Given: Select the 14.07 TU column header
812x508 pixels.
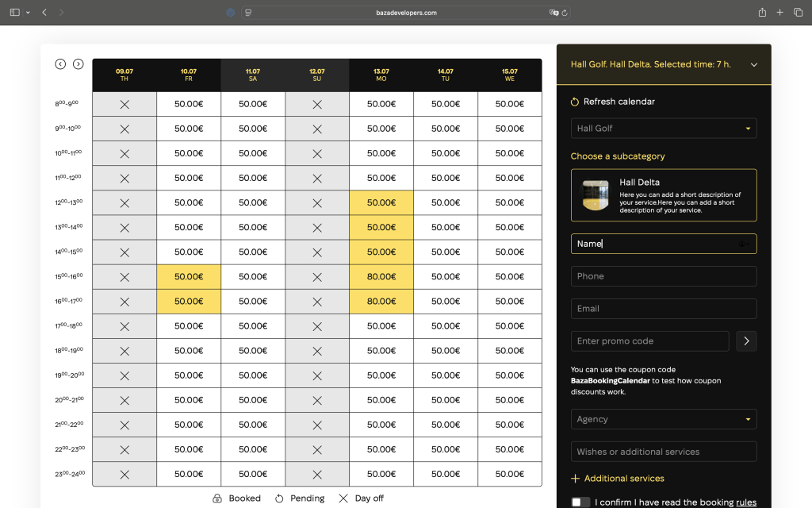Looking at the screenshot, I should coord(446,75).
